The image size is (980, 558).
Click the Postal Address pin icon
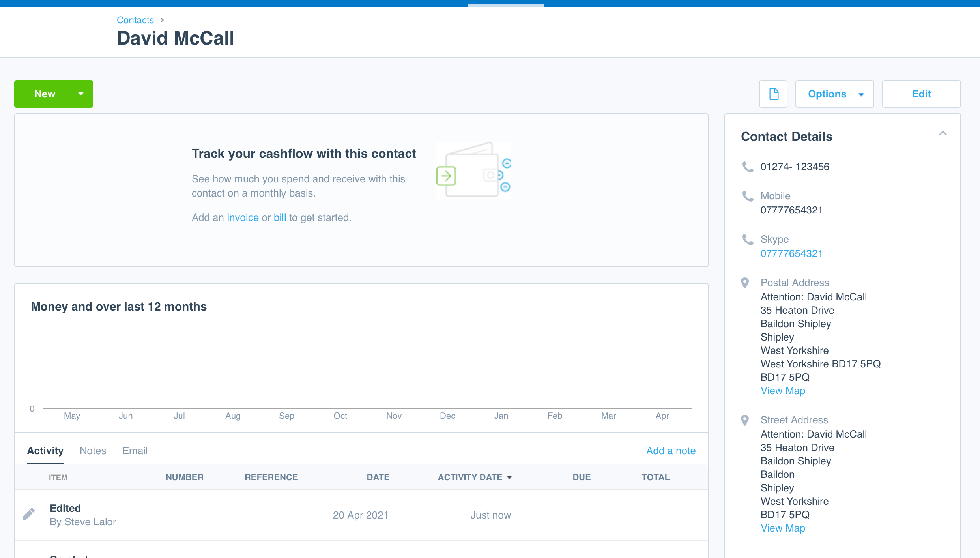click(x=745, y=283)
